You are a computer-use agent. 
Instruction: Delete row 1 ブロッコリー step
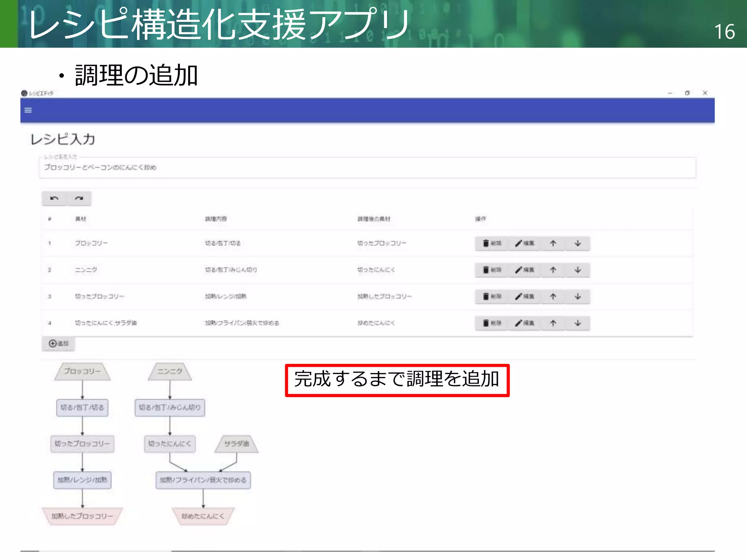coord(492,243)
